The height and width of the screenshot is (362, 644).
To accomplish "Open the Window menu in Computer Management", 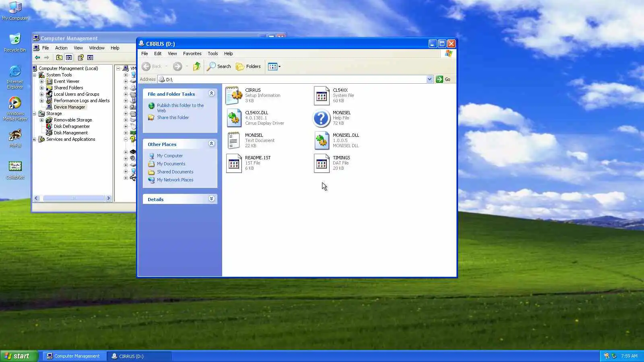I will (97, 48).
